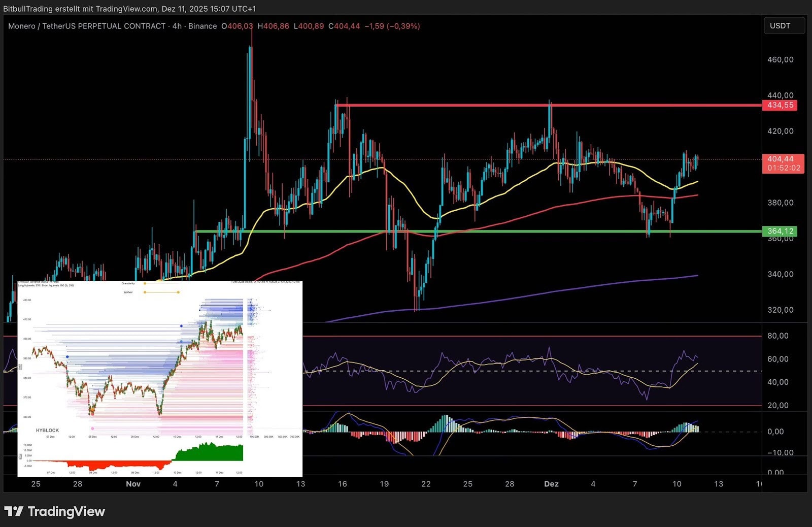The image size is (812, 527).
Task: Click the TradingView logo icon
Action: click(x=14, y=511)
